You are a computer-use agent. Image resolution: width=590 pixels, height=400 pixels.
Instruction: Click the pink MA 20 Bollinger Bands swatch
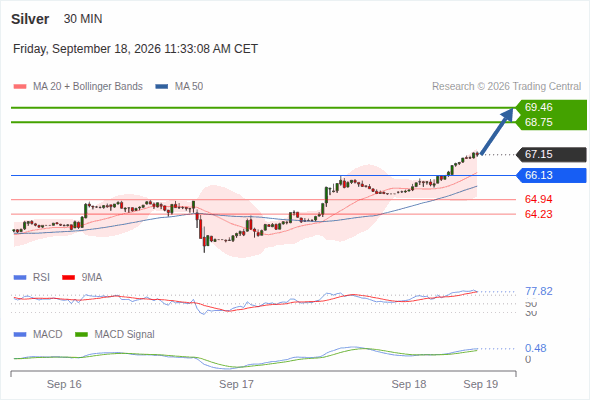(20, 87)
